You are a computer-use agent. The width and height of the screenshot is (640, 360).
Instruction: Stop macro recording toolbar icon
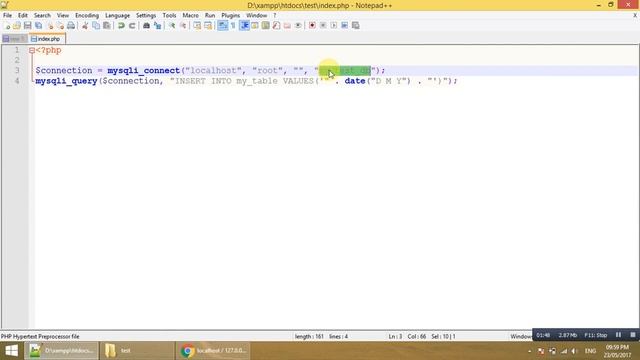coord(323,26)
